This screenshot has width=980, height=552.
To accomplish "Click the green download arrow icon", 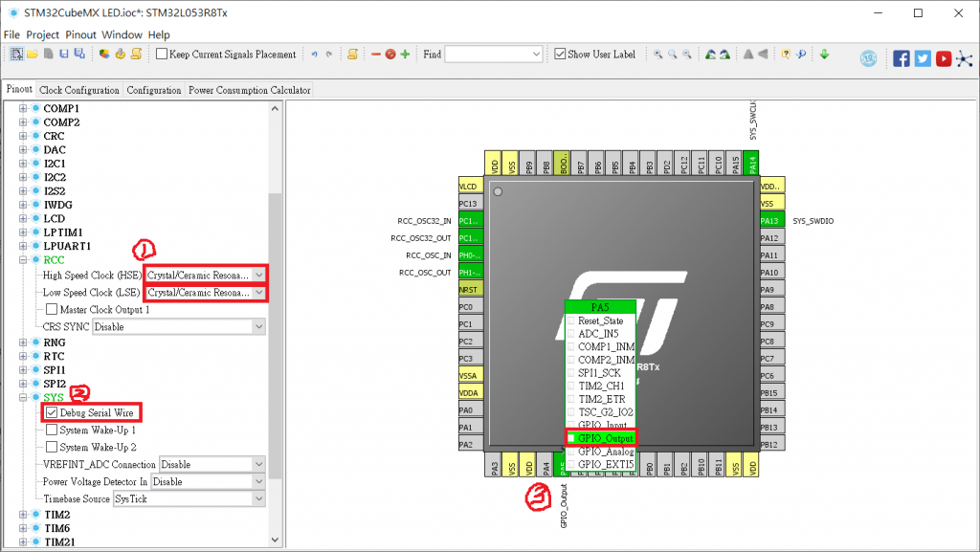I will 824,55.
